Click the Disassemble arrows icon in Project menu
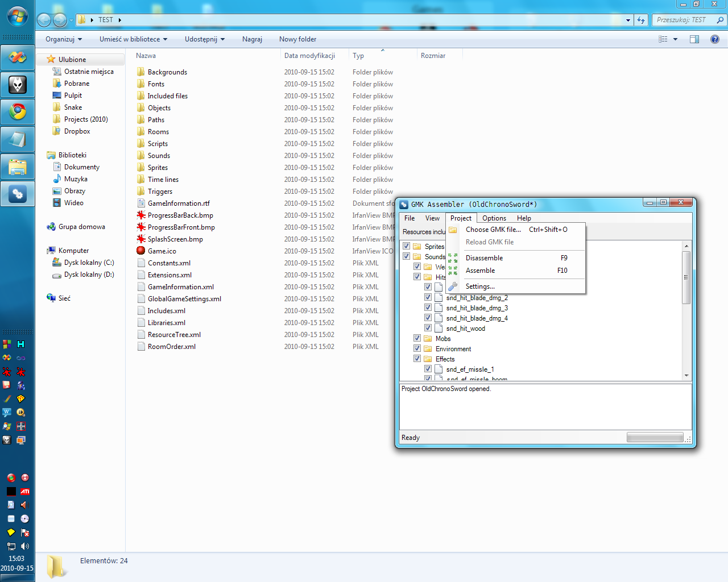This screenshot has height=582, width=728. [453, 258]
